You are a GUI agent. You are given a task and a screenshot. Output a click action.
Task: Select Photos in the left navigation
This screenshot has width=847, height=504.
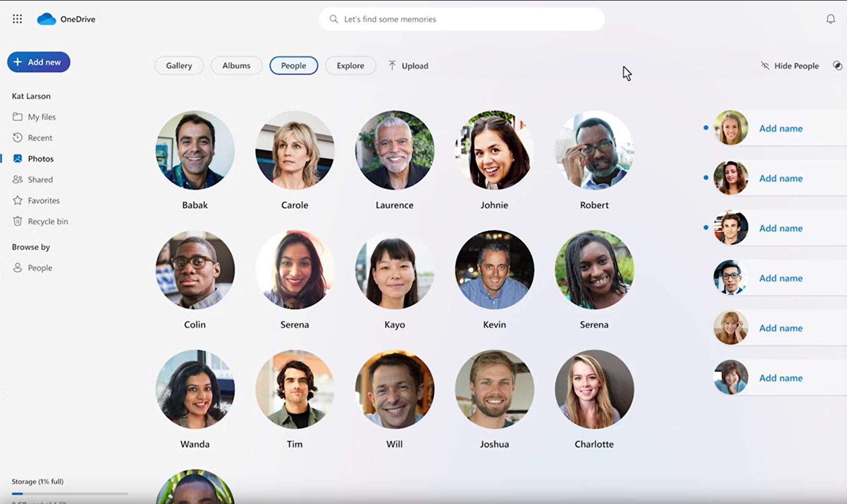coord(33,159)
